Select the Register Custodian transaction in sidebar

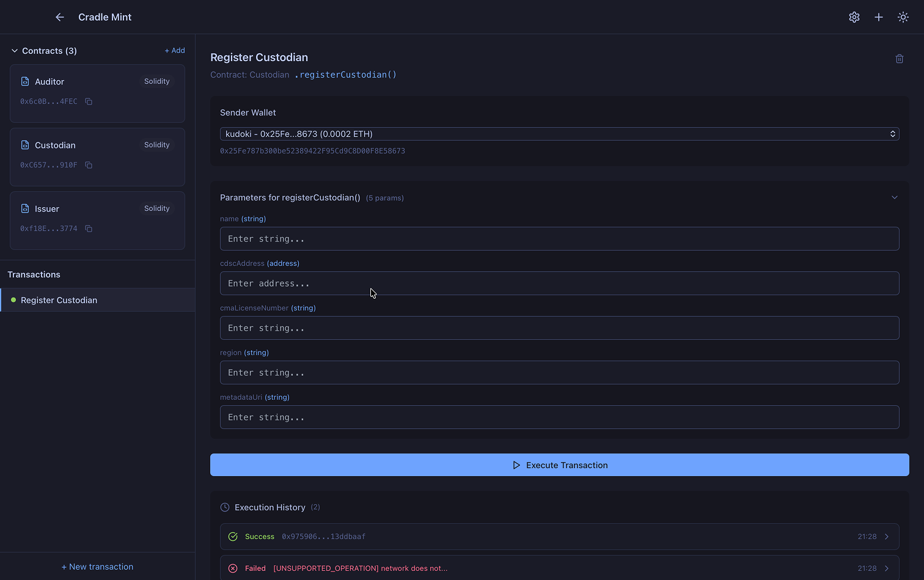[59, 300]
